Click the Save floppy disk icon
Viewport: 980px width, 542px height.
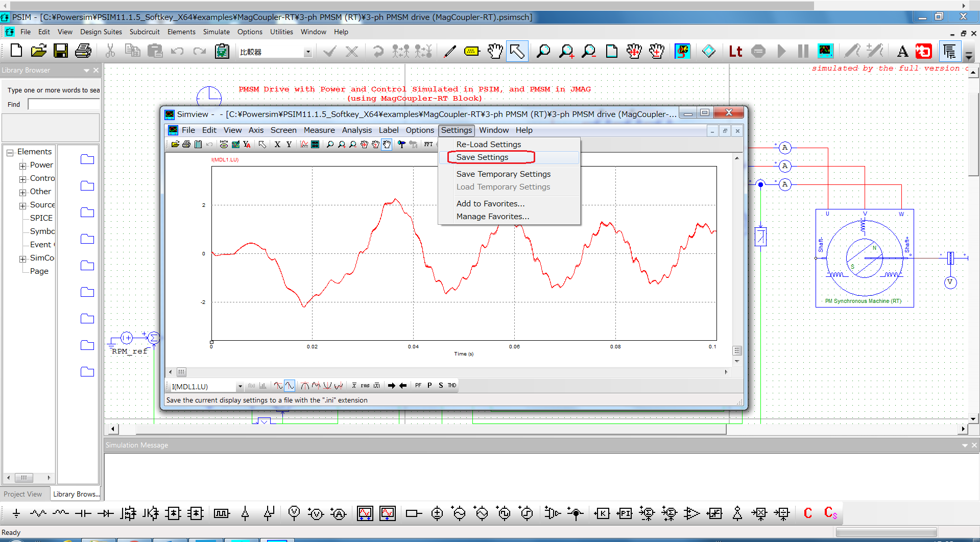click(61, 52)
